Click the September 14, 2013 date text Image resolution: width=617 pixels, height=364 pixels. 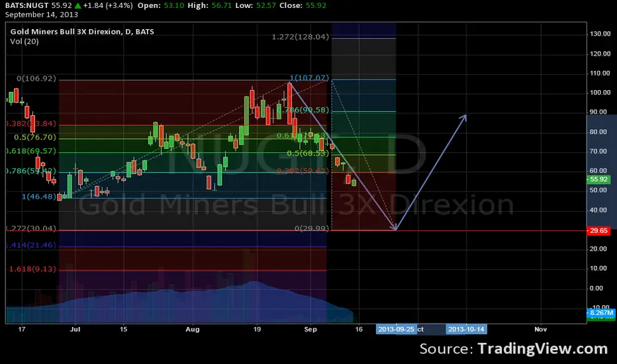(x=41, y=15)
